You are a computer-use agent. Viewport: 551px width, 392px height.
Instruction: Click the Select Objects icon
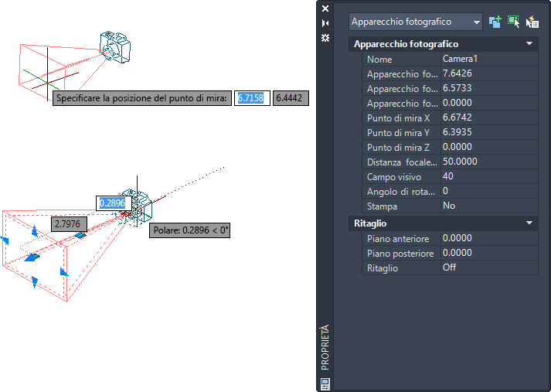click(x=513, y=22)
